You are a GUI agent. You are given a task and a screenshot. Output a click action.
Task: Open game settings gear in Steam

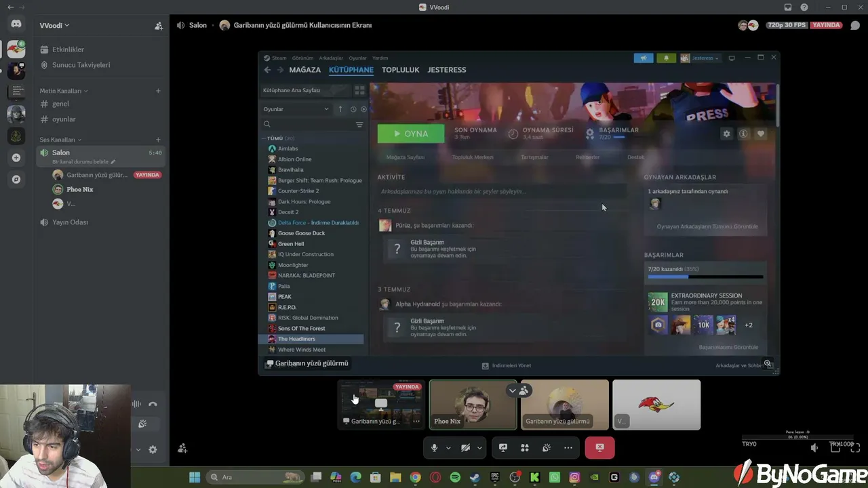tap(727, 134)
